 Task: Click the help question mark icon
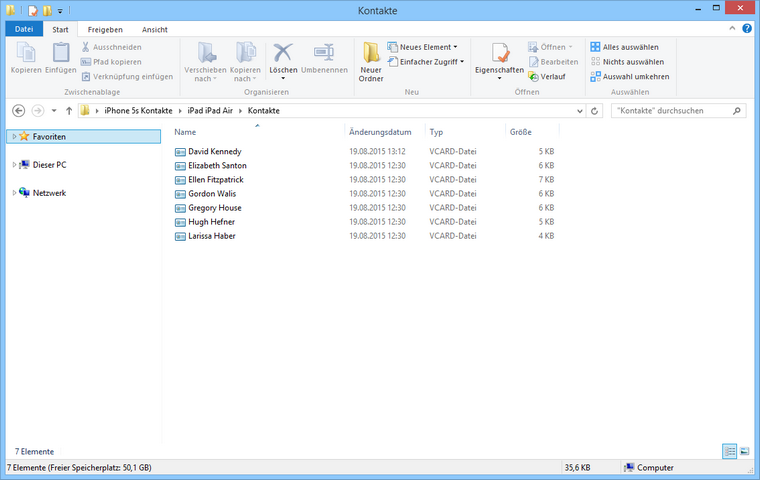point(751,30)
